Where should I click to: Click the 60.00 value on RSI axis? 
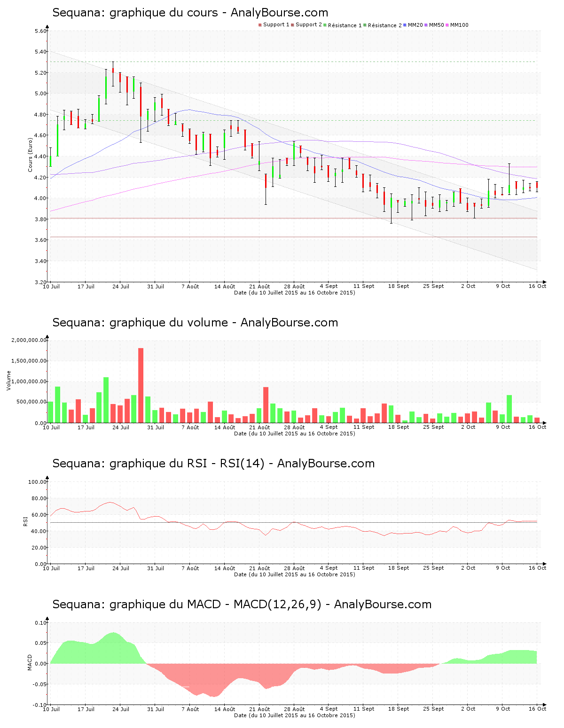click(39, 515)
